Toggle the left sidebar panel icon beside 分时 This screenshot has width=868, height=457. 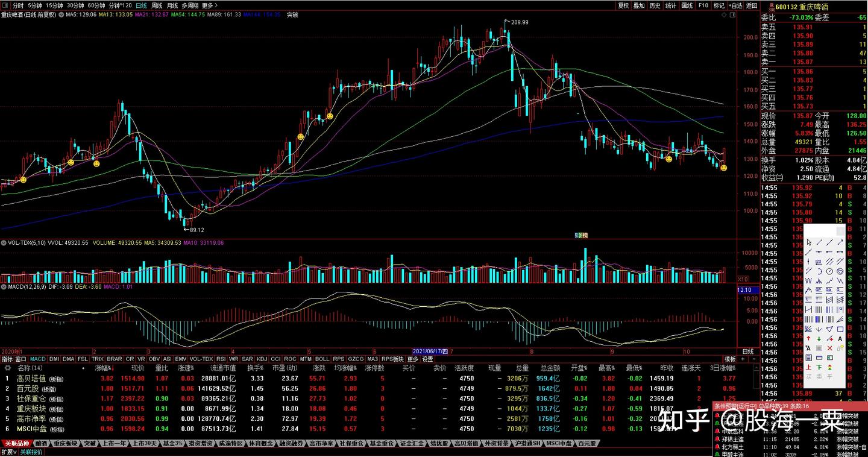[5, 5]
